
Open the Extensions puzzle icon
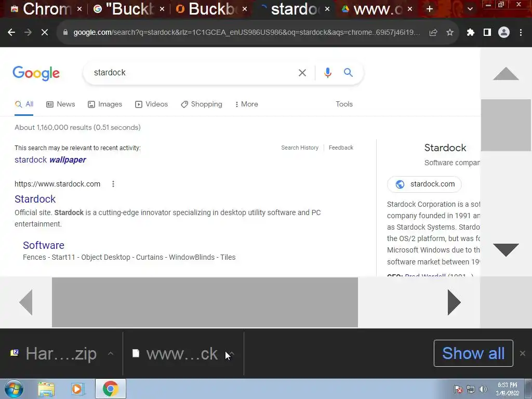471,32
